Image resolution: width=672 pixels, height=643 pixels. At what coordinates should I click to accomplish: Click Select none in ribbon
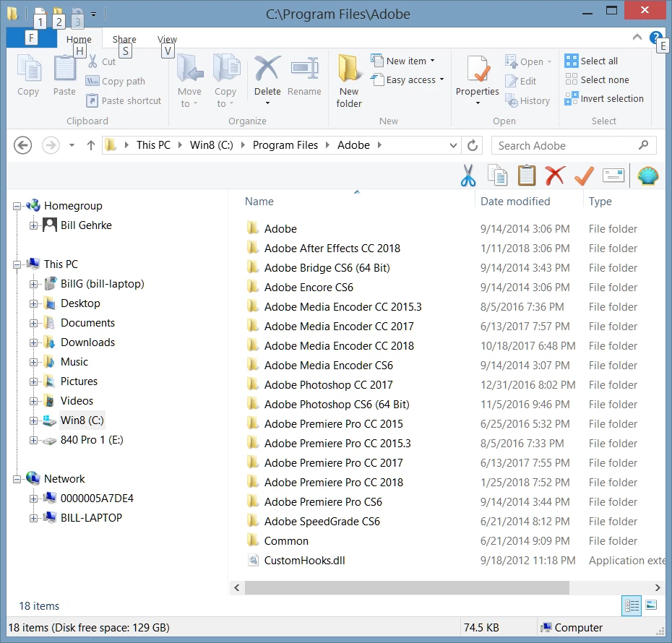pos(597,79)
